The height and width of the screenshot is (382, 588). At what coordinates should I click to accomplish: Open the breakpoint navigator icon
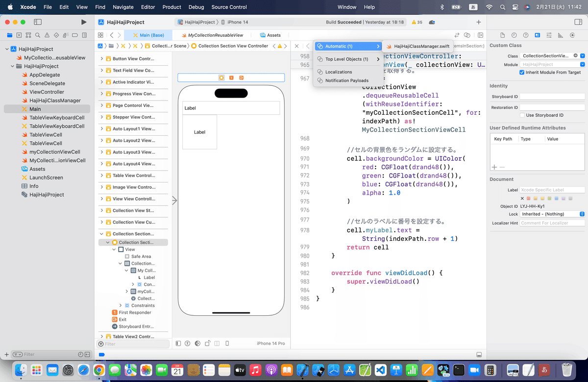tap(75, 35)
